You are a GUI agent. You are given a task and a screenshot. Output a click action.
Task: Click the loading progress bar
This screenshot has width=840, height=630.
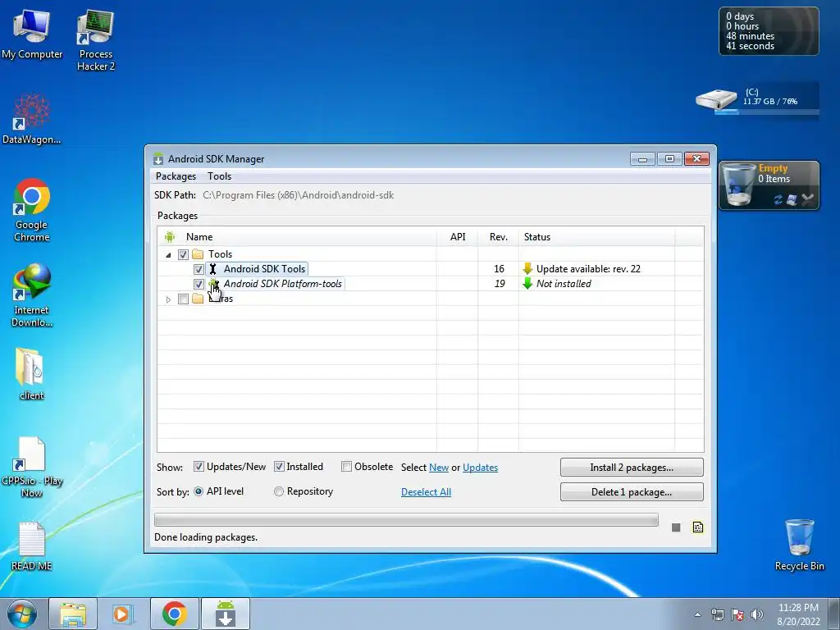pyautogui.click(x=406, y=519)
